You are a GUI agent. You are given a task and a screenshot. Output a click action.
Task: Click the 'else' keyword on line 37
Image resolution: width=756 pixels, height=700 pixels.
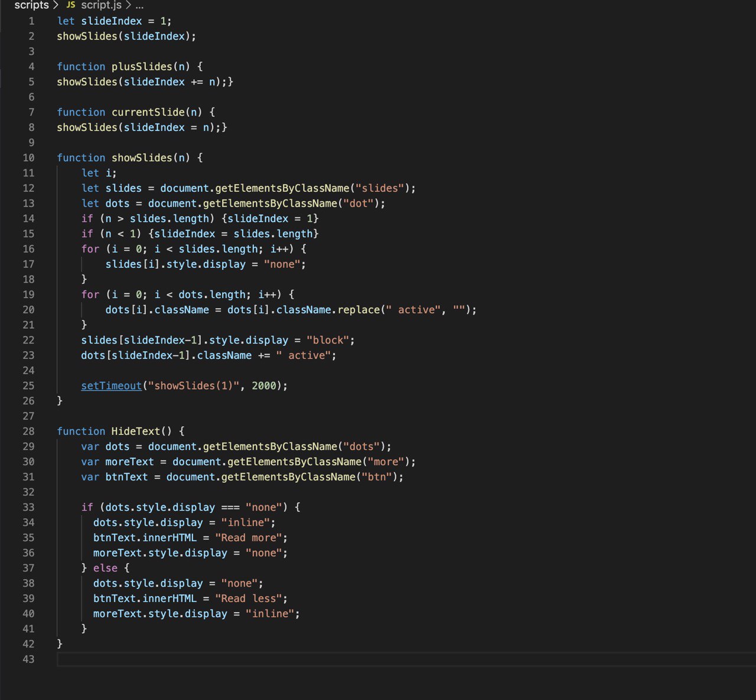[x=105, y=568]
